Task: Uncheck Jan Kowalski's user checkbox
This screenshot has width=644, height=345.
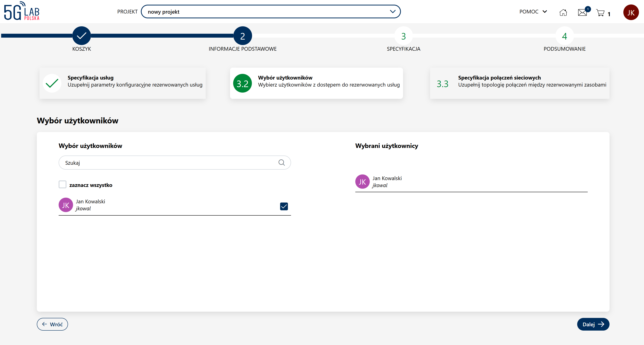Action: [284, 206]
